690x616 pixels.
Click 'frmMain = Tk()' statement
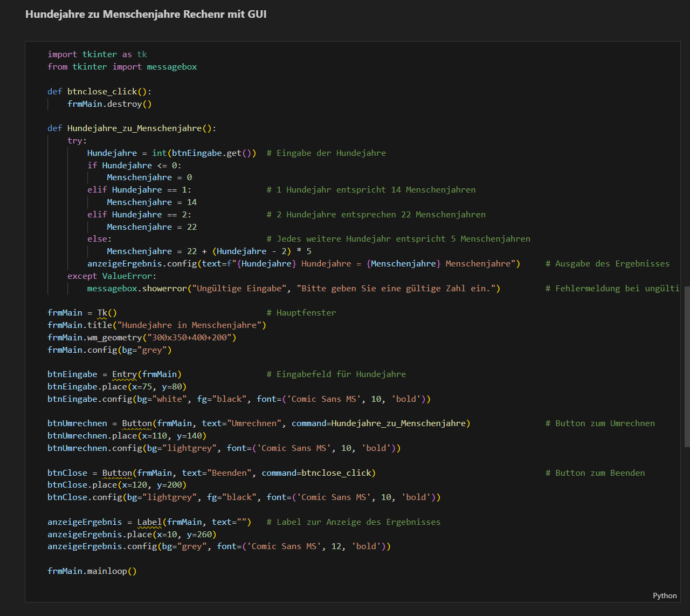point(82,313)
